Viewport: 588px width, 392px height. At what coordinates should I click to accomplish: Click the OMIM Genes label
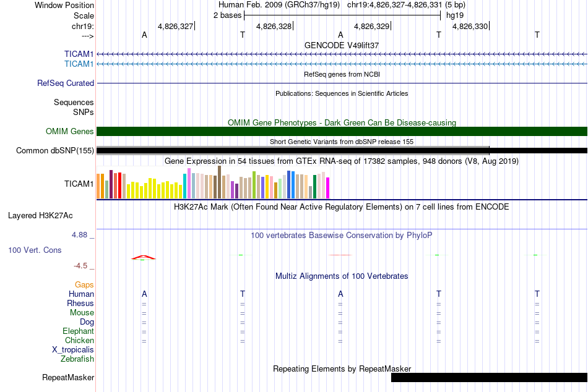pos(69,132)
